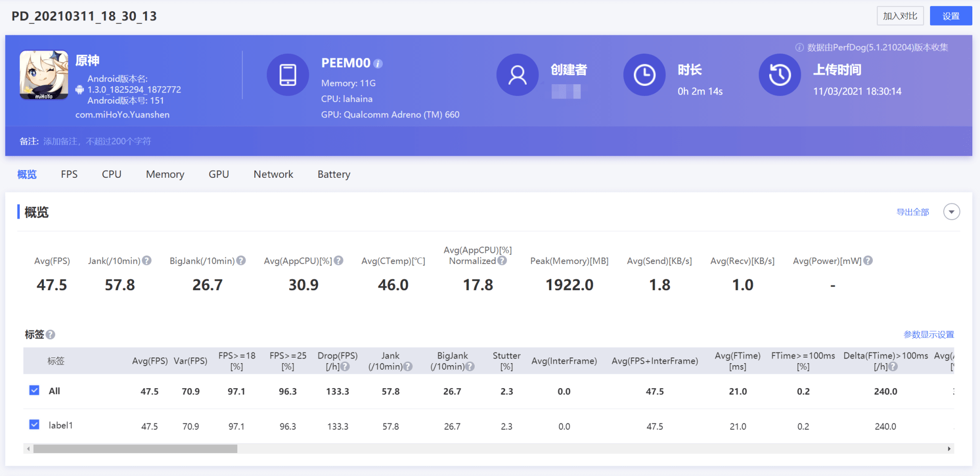Click the FPS>=18 [%] column header
The height and width of the screenshot is (476, 980).
(x=237, y=361)
